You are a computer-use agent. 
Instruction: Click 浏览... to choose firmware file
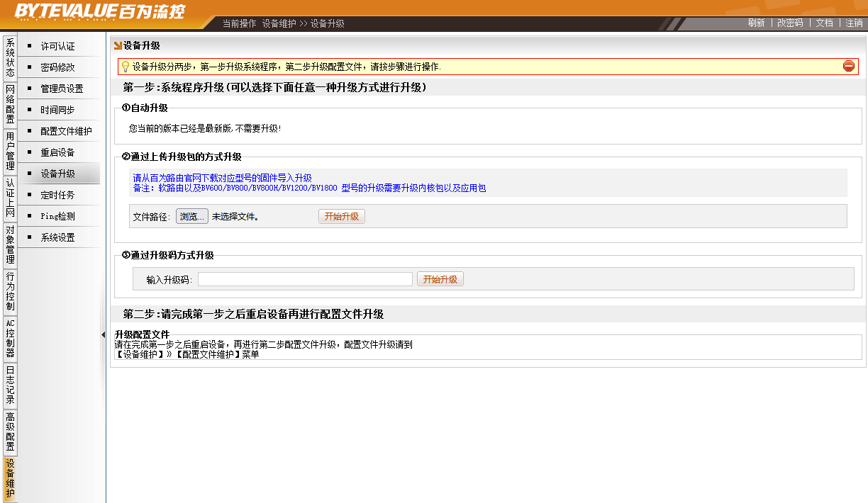192,217
